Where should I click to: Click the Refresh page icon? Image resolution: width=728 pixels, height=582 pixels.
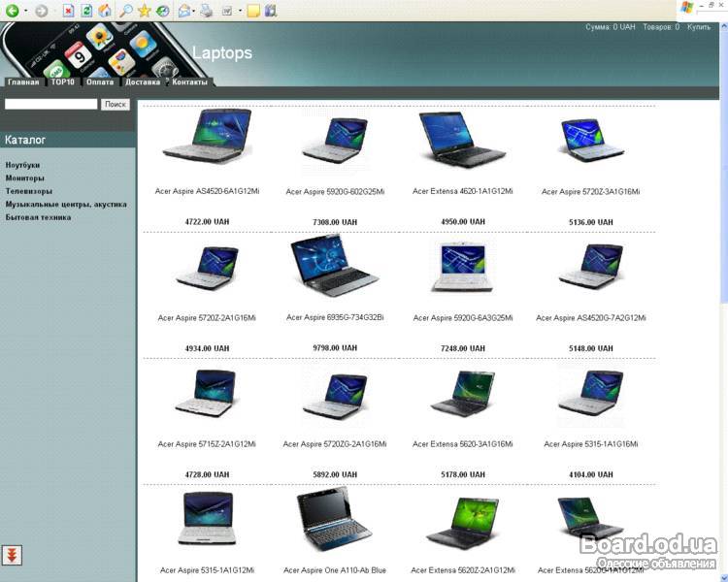(86, 11)
